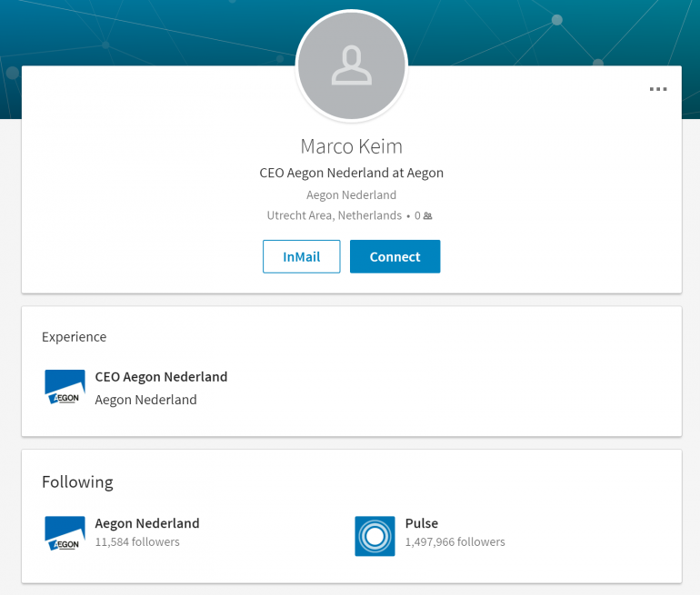Image resolution: width=700 pixels, height=595 pixels.
Task: Open the Pulse channel link
Action: (x=422, y=523)
